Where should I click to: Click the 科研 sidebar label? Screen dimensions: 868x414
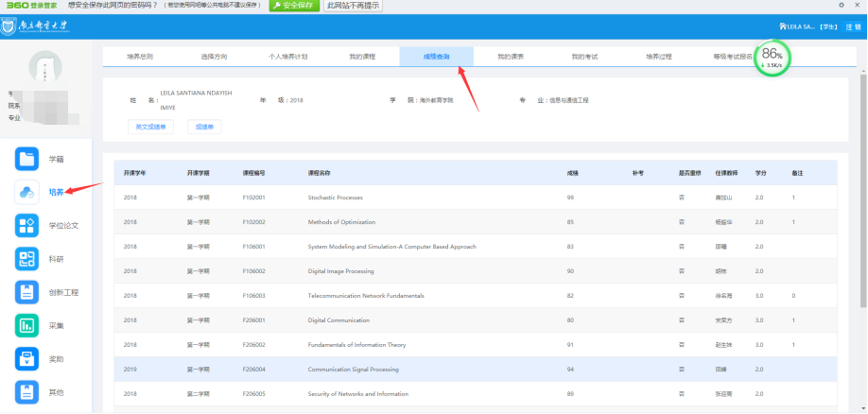[x=57, y=259]
